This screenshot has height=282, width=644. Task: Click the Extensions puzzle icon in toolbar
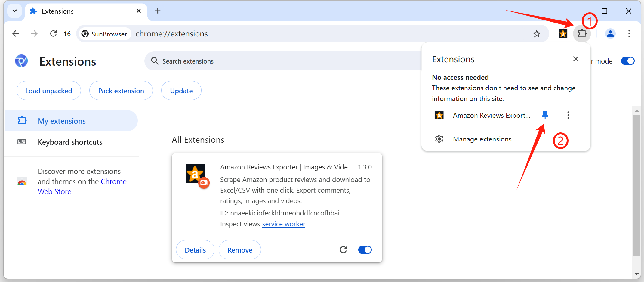point(582,33)
